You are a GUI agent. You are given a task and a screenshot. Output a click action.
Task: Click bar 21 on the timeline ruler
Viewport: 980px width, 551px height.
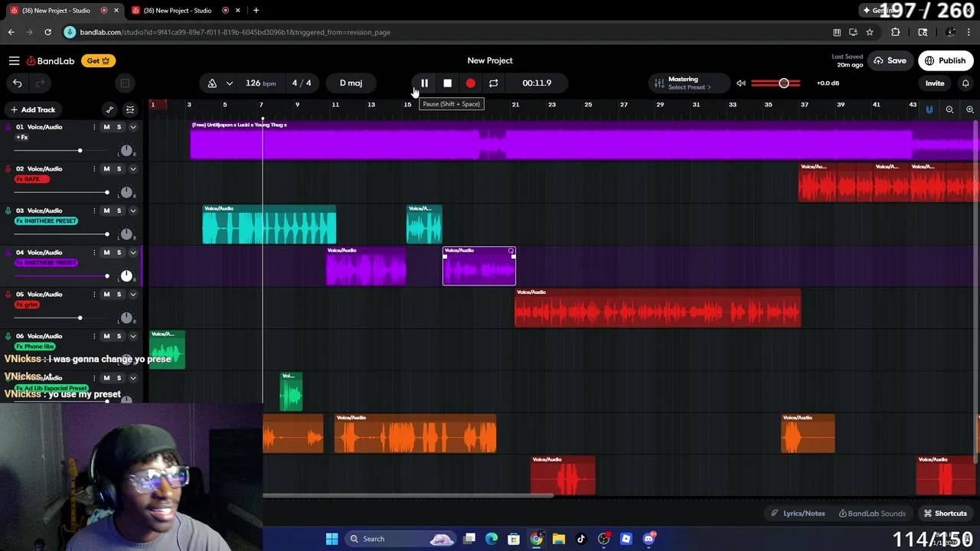tap(515, 105)
